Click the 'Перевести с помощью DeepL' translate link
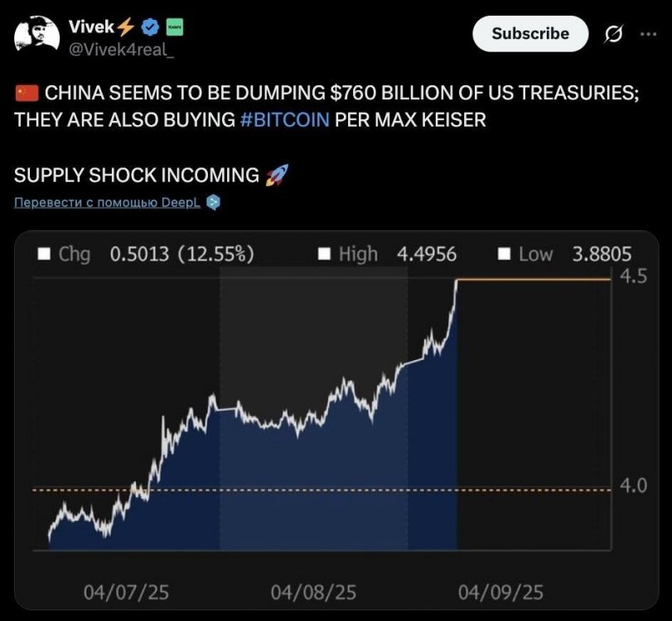The width and height of the screenshot is (672, 621). (107, 203)
